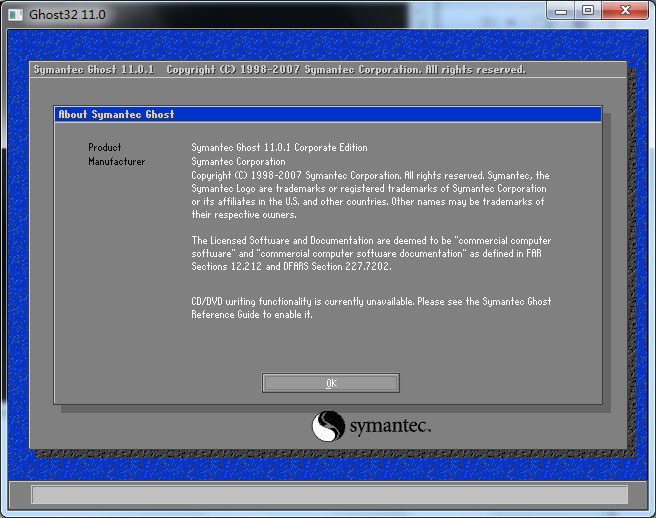Click the blue textured background border
This screenshot has height=518, width=656.
pyautogui.click(x=18, y=250)
